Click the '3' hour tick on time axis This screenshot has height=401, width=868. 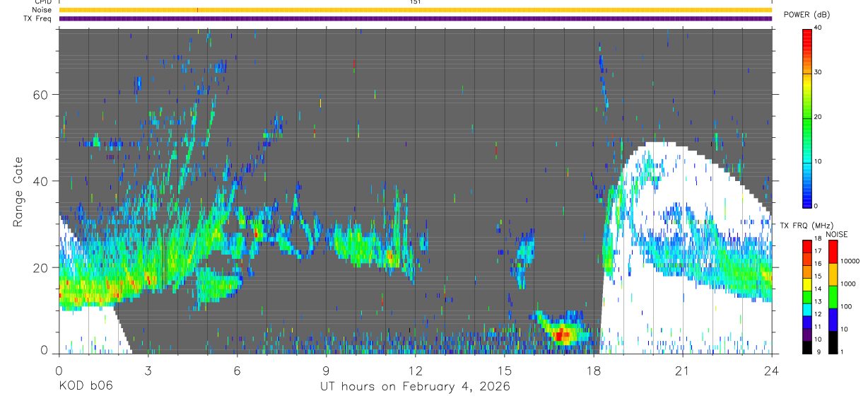(148, 370)
